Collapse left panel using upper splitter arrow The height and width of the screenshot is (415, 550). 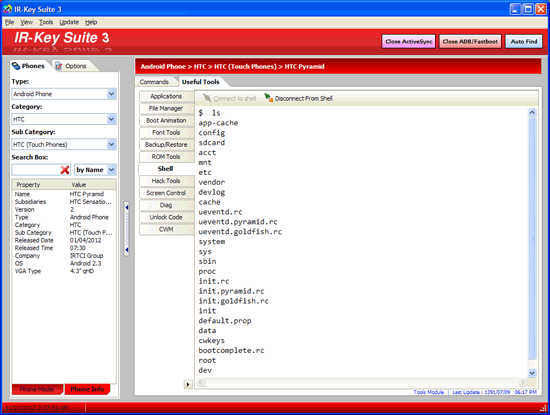click(x=127, y=207)
